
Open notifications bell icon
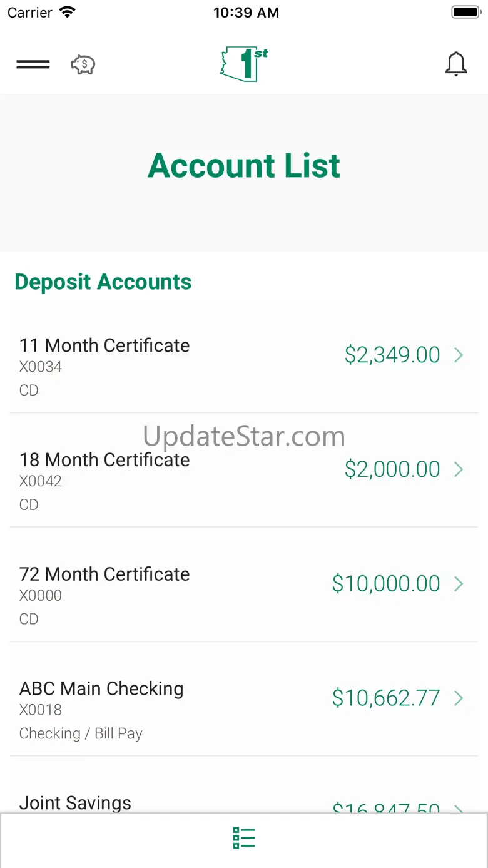click(x=456, y=64)
